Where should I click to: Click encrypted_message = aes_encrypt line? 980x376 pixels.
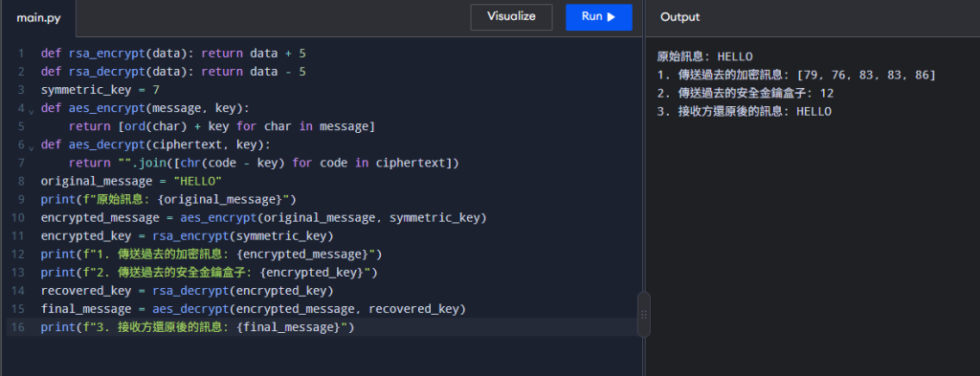(x=264, y=218)
